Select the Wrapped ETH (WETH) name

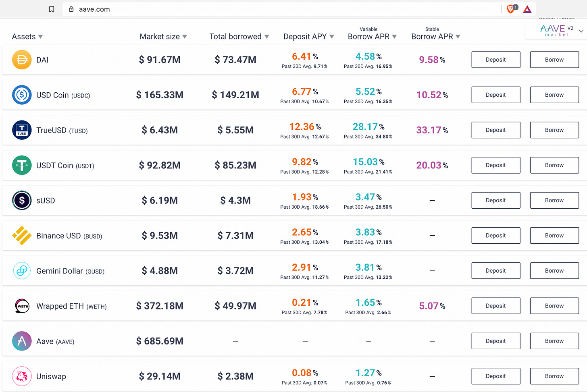tap(71, 306)
